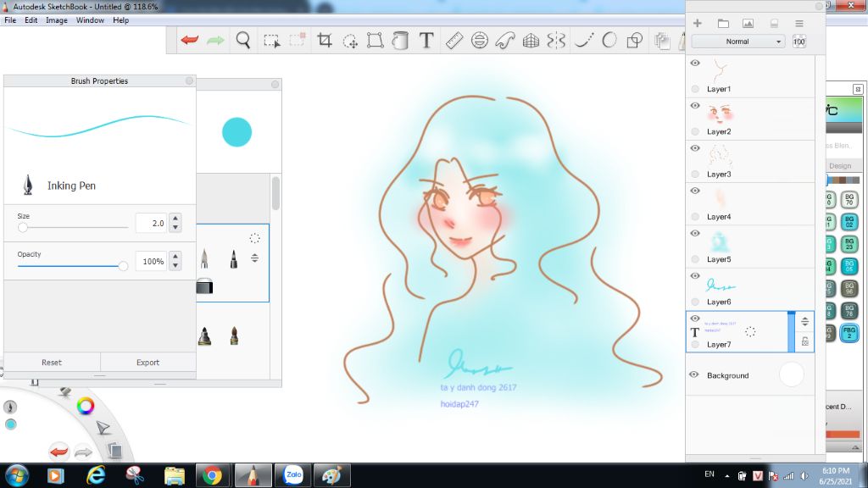Click the cyan current color dot in lagoon
Screen dimensions: 868x488
[10, 424]
